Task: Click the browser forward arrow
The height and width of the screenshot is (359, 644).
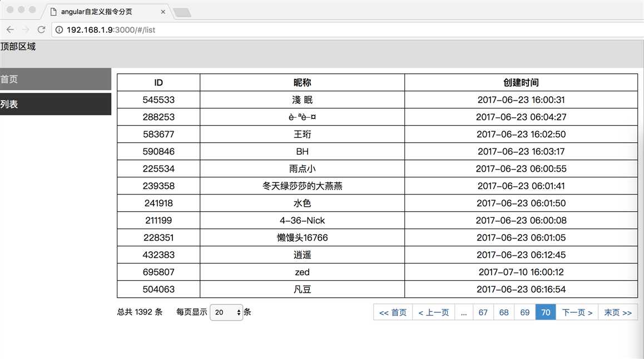Action: (26, 30)
